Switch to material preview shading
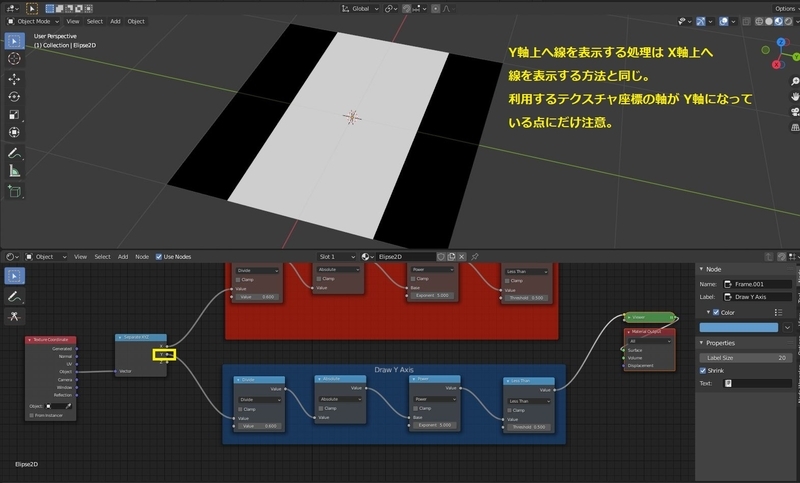The width and height of the screenshot is (800, 483). point(779,21)
